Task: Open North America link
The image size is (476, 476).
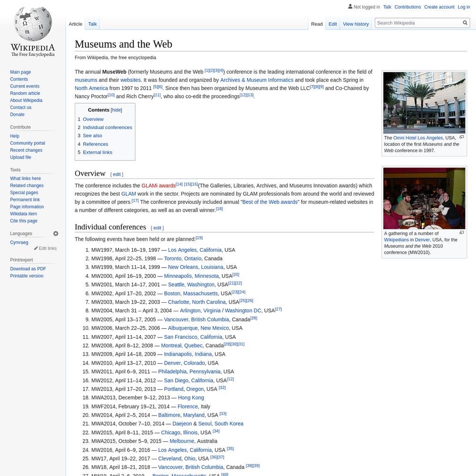Action: coord(91,88)
